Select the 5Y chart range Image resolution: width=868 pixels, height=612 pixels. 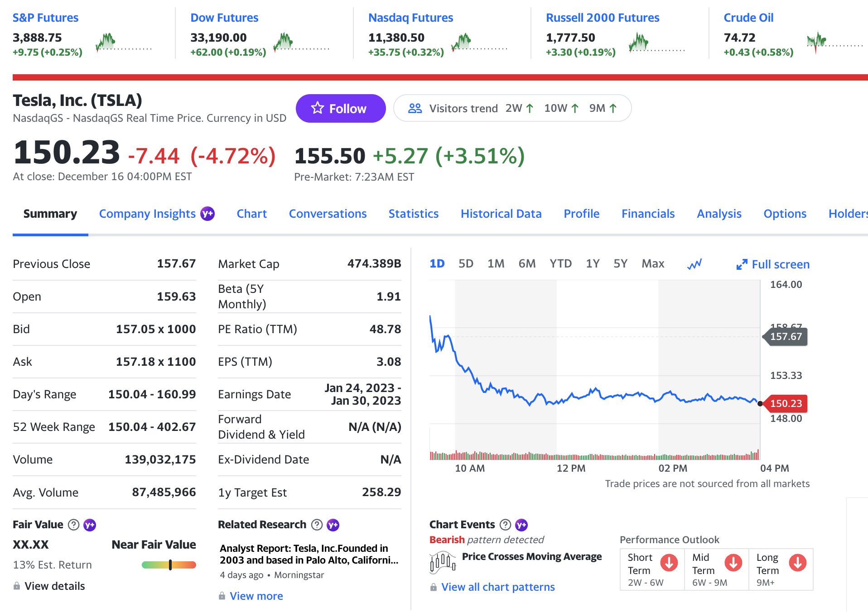coord(620,263)
